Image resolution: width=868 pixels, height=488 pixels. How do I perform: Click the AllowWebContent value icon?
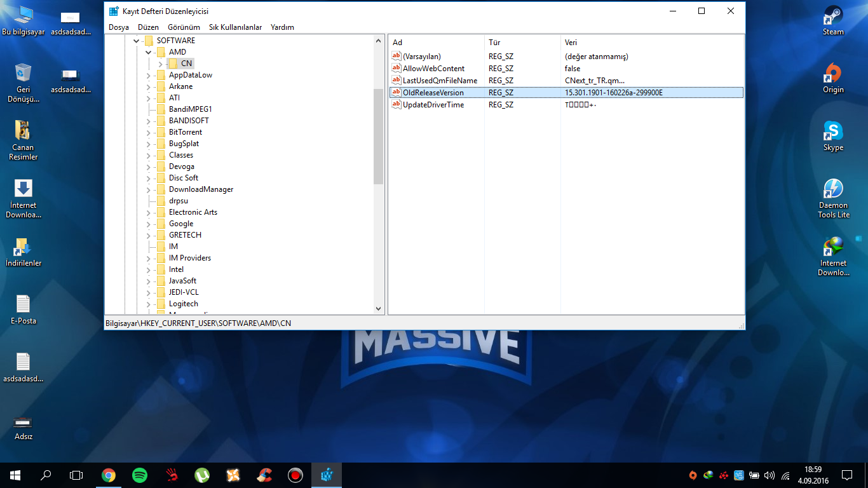point(397,69)
